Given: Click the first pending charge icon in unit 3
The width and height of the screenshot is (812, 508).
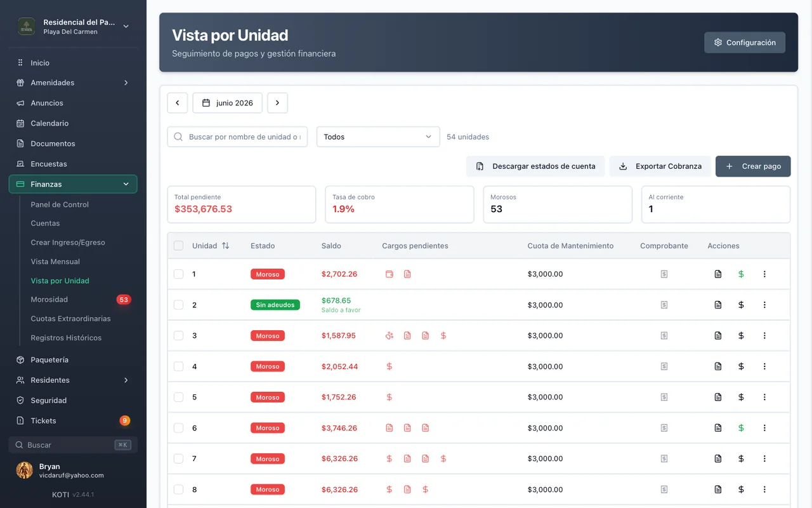Looking at the screenshot, I should coord(390,335).
